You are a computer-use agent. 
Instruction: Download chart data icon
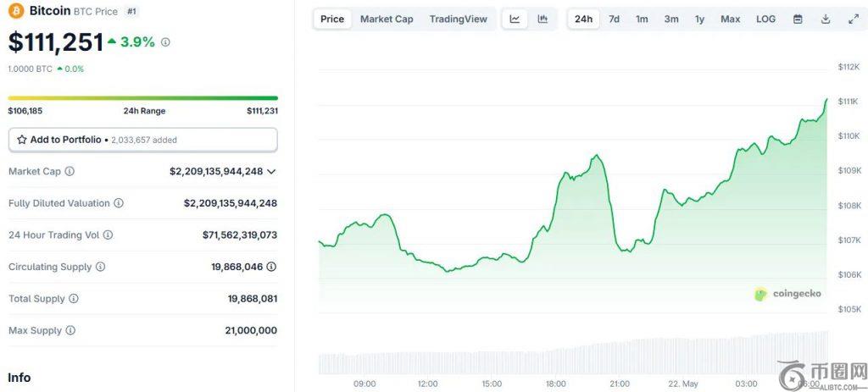[826, 19]
